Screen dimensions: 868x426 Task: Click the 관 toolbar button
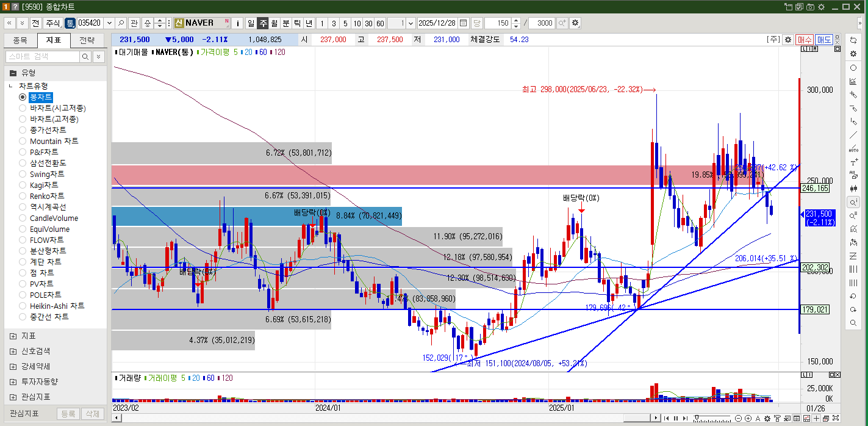[x=134, y=23]
